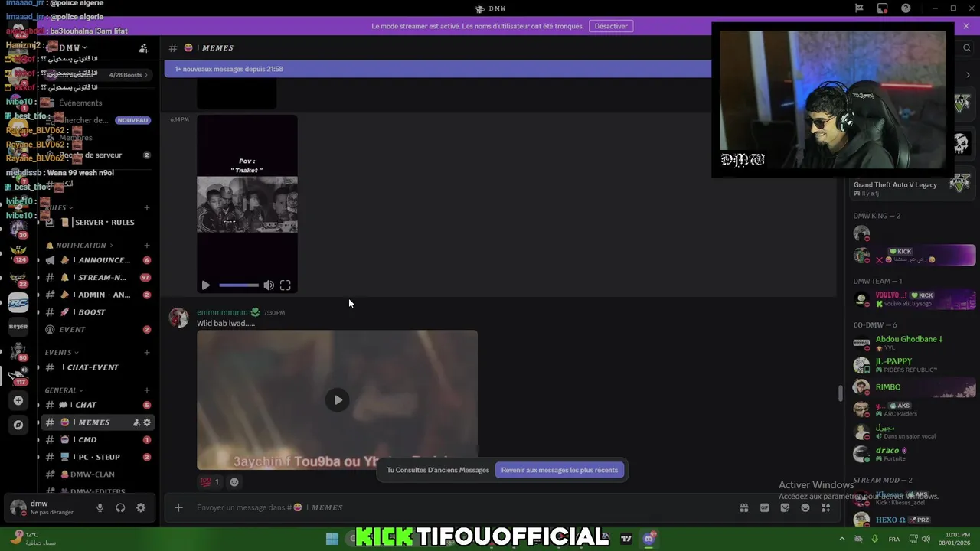
Task: Add a reaction to emmmmmmm's message
Action: tap(234, 481)
